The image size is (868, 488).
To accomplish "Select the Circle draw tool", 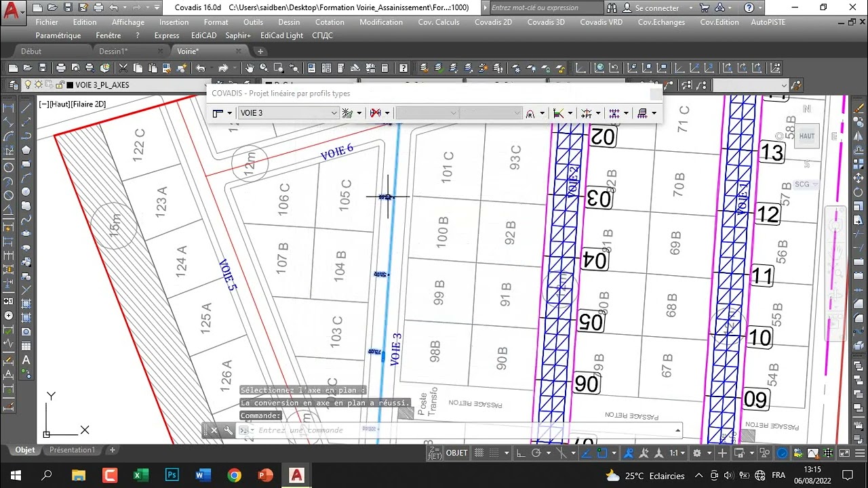I will click(x=26, y=192).
